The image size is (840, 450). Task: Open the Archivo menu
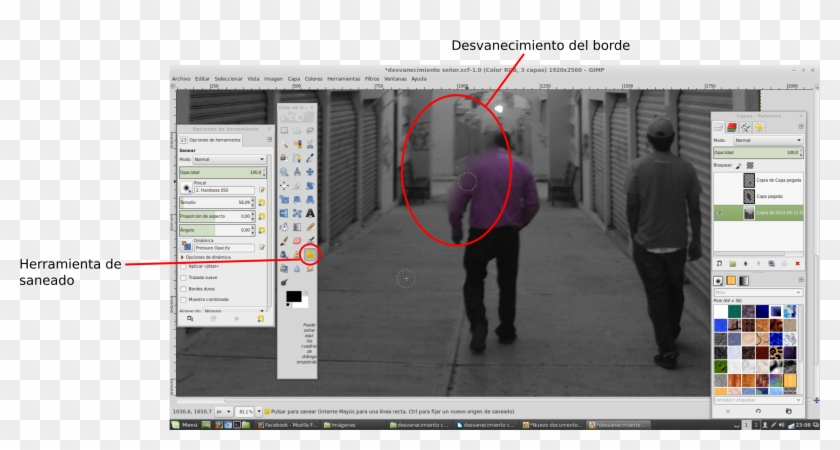pyautogui.click(x=181, y=79)
